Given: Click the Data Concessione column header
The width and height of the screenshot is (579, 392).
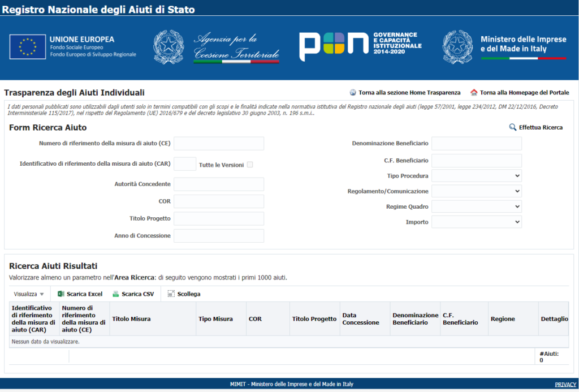Looking at the screenshot, I should 365,319.
